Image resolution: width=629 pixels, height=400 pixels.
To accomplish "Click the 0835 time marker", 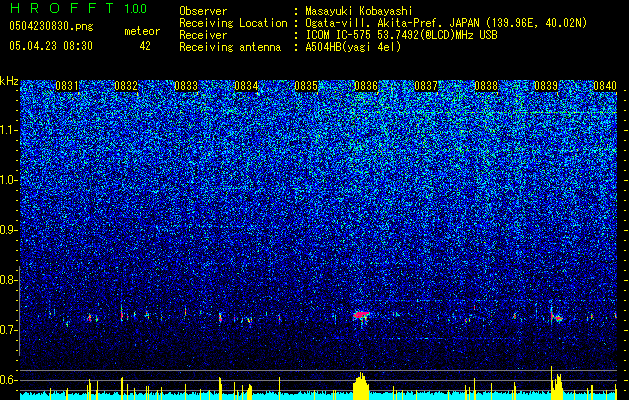I will (306, 86).
